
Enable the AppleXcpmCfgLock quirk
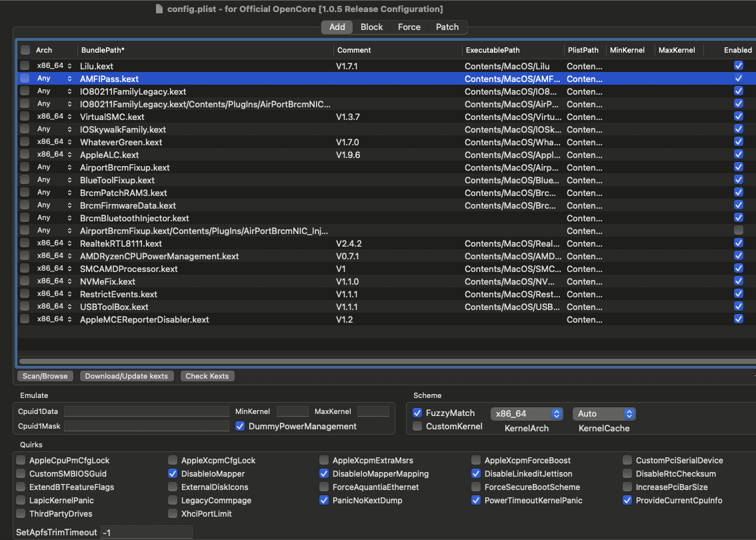173,460
